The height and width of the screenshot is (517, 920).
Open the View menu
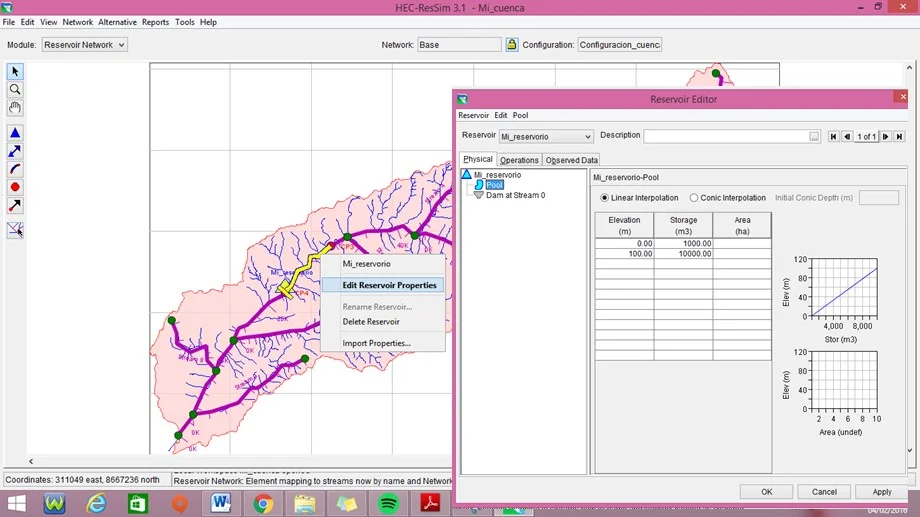point(49,22)
